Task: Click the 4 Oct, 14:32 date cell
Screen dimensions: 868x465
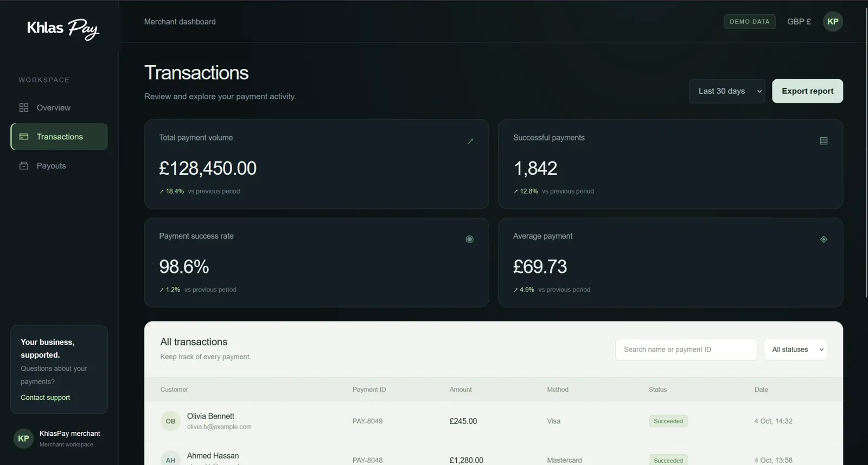Action: tap(773, 421)
